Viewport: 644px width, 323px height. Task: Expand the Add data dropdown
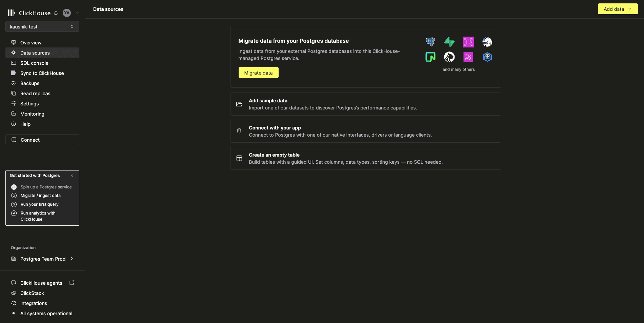(x=618, y=9)
